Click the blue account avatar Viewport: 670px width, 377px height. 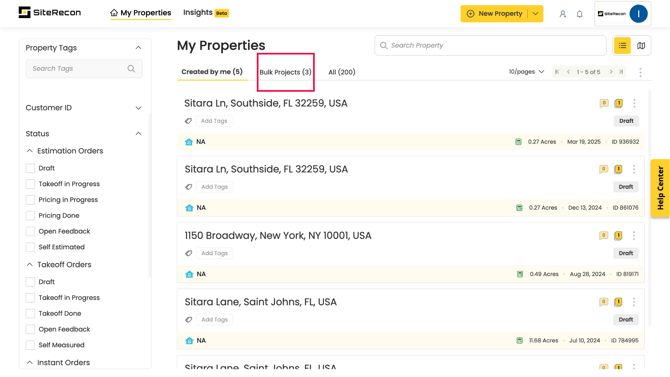tap(638, 14)
